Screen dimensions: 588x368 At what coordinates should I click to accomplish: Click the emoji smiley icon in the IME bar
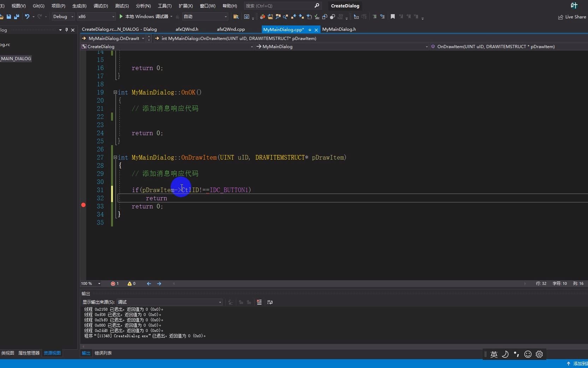[528, 354]
